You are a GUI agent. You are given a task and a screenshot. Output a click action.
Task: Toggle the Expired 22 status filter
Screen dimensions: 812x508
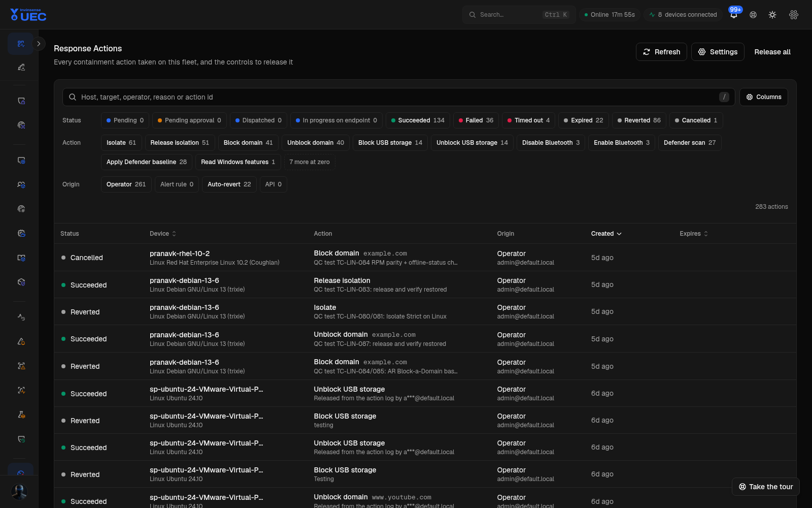pyautogui.click(x=584, y=120)
